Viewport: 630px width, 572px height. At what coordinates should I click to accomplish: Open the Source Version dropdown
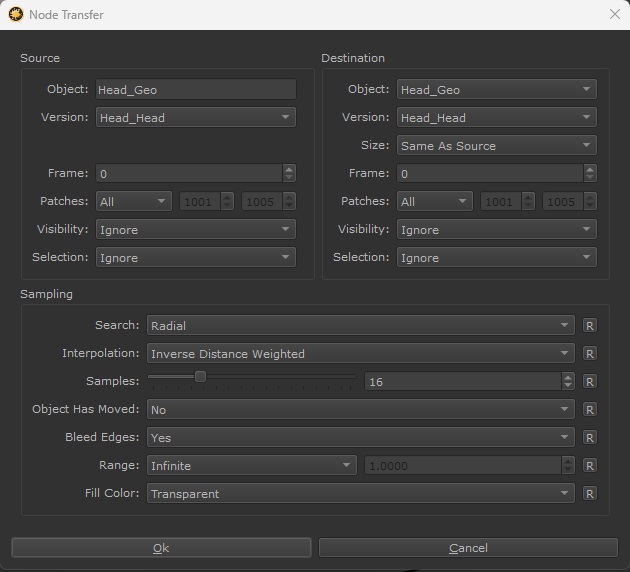click(196, 118)
